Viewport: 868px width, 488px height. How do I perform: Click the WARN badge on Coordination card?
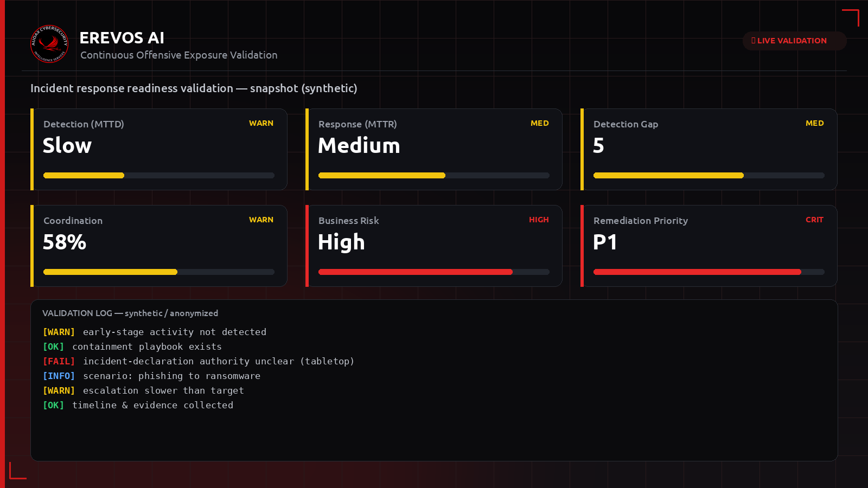(261, 220)
